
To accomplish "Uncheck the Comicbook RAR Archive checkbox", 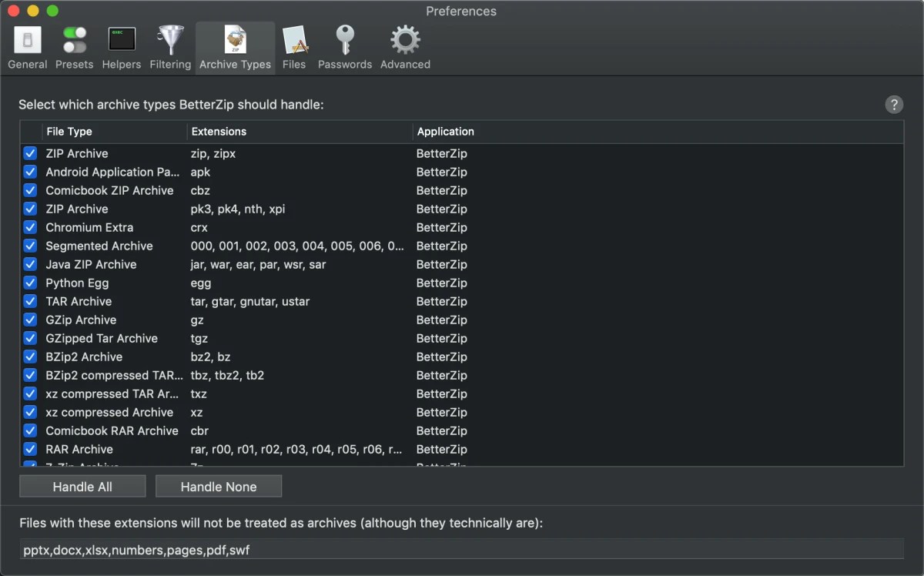I will click(30, 430).
